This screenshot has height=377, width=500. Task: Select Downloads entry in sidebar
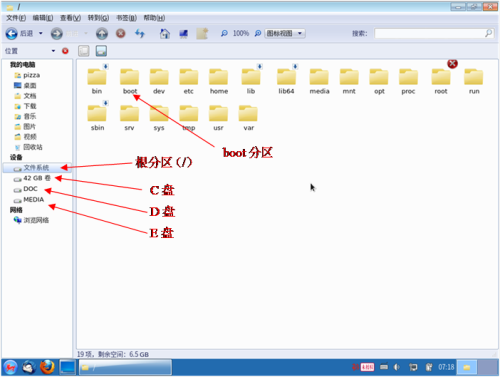pos(25,106)
